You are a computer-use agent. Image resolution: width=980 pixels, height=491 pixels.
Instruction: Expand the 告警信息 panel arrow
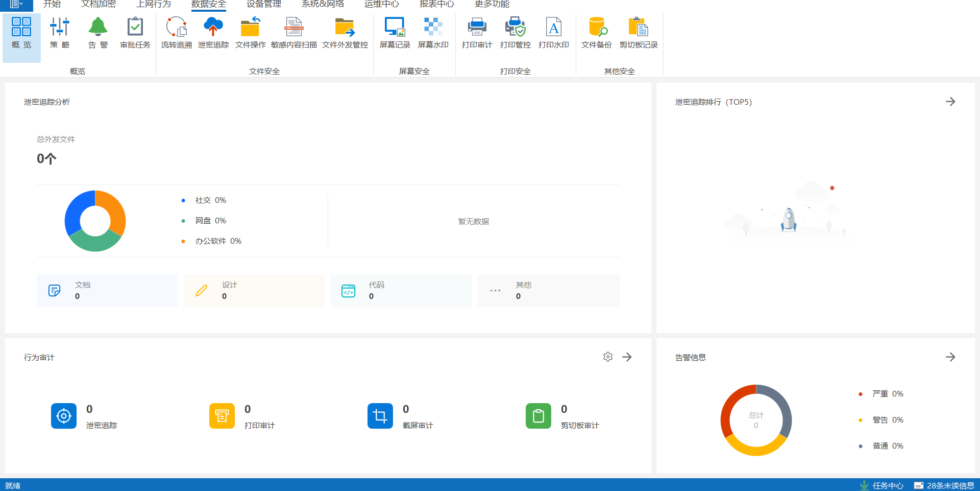[x=950, y=357]
